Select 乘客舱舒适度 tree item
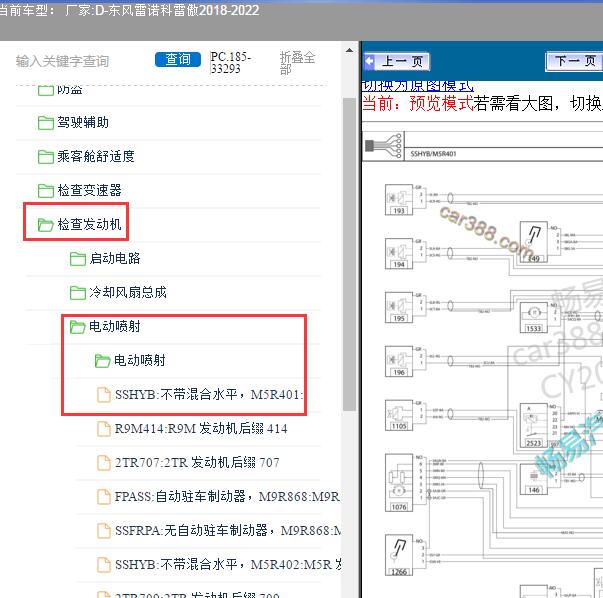 96,157
